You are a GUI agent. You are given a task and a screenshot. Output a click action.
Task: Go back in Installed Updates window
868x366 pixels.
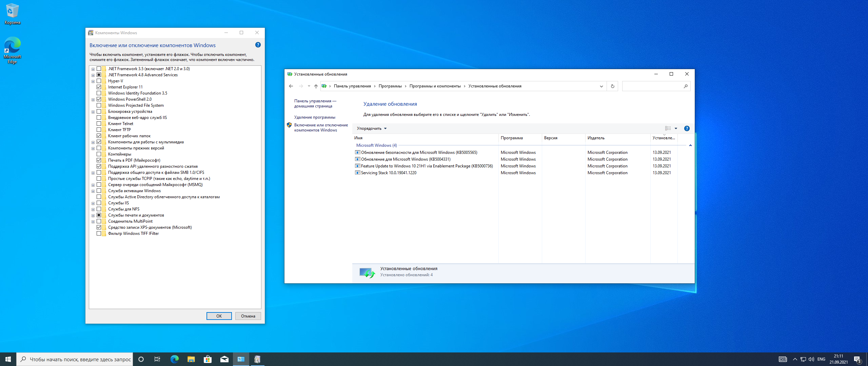291,86
